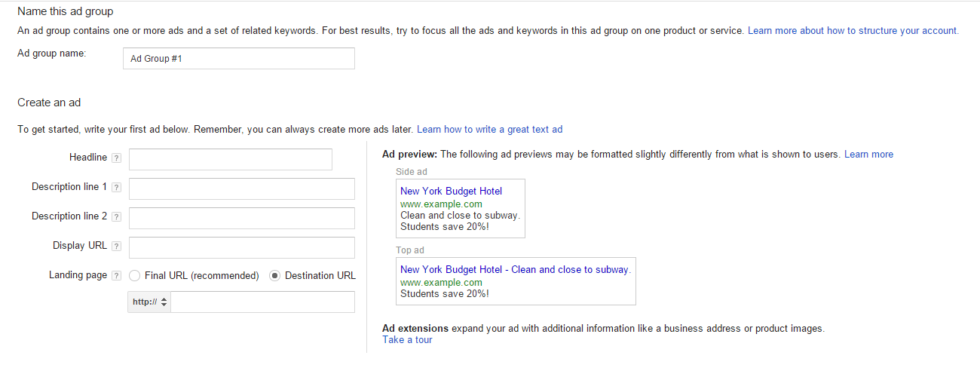Open the http:// protocol dropdown
980x377 pixels.
click(x=150, y=302)
